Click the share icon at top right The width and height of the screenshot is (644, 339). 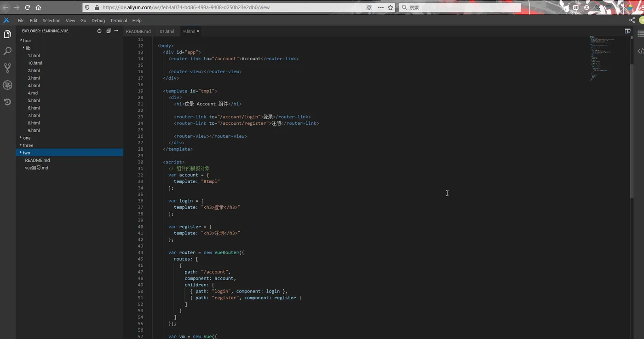point(632,20)
